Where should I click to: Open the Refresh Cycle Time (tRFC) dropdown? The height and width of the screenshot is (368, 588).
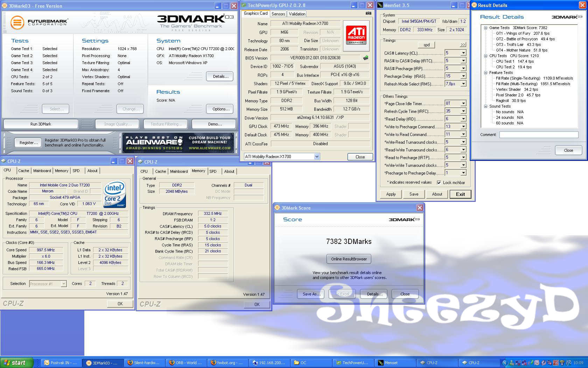[x=463, y=111]
